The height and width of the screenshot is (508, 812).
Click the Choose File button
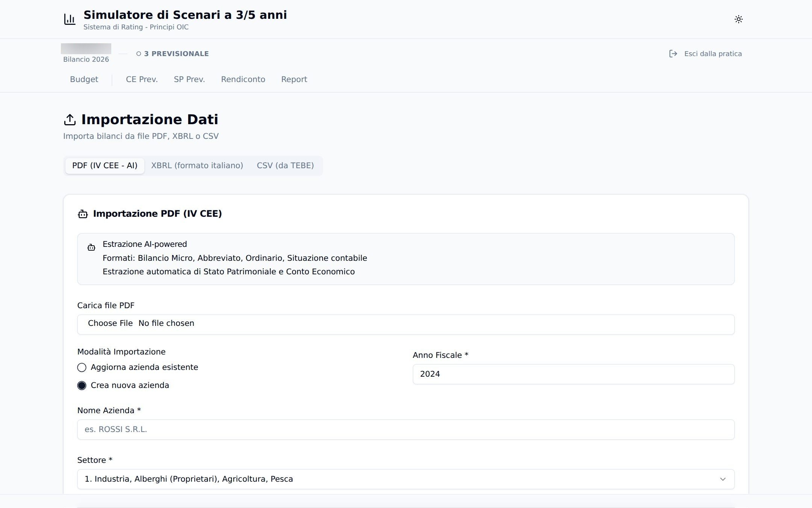coord(110,323)
